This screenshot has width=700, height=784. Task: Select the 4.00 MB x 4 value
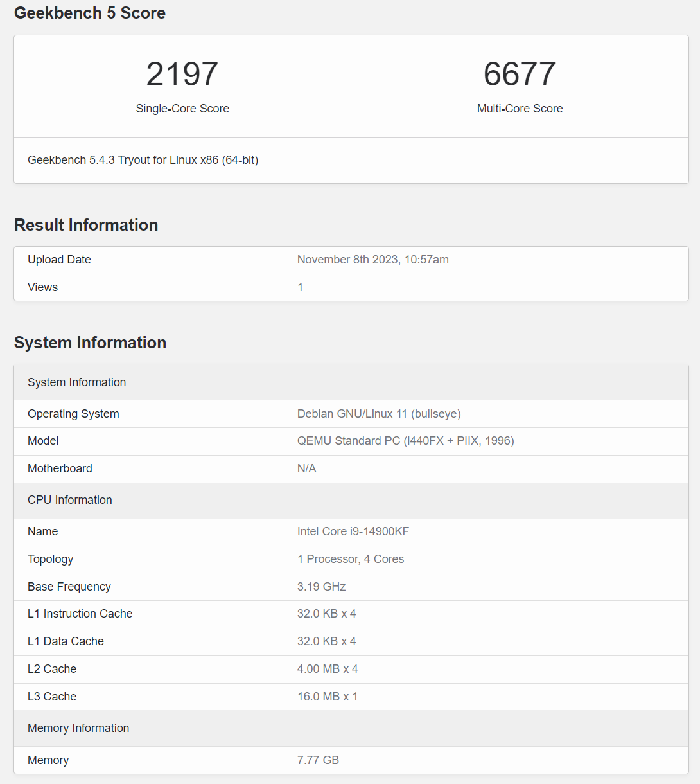328,669
